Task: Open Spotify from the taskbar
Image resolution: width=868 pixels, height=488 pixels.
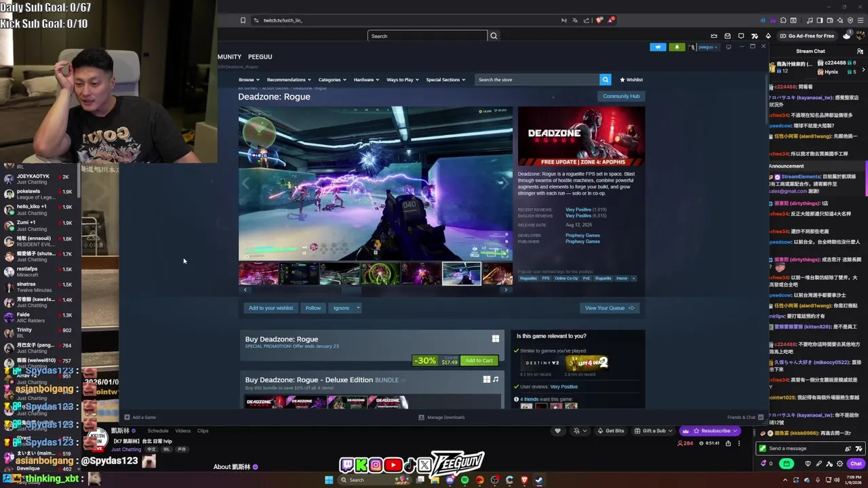Action: 465,480
